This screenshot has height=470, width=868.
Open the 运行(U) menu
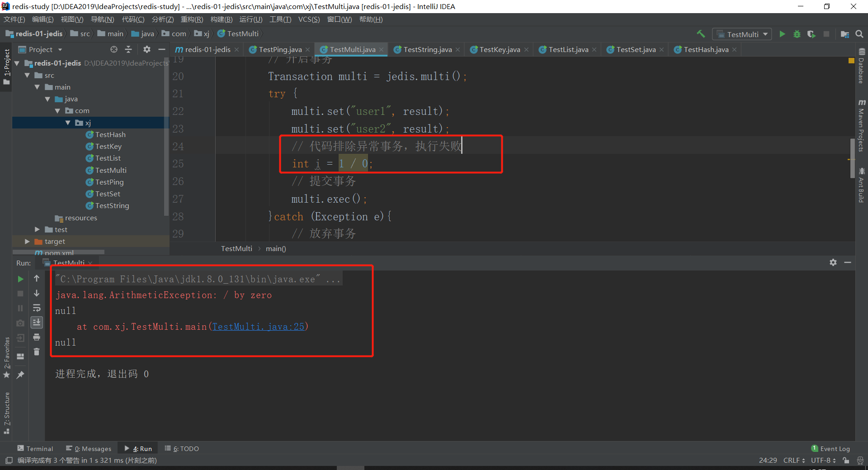coord(250,19)
